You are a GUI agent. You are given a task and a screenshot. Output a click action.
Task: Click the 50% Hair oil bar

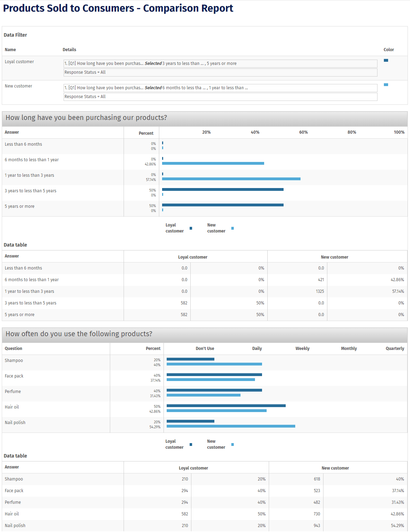point(226,406)
